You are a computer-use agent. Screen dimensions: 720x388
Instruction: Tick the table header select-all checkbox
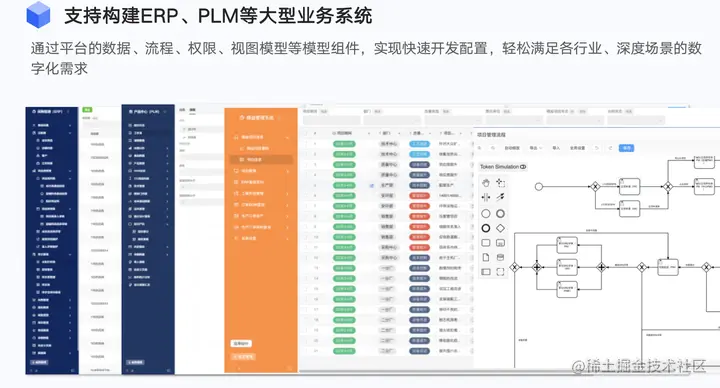click(x=305, y=133)
